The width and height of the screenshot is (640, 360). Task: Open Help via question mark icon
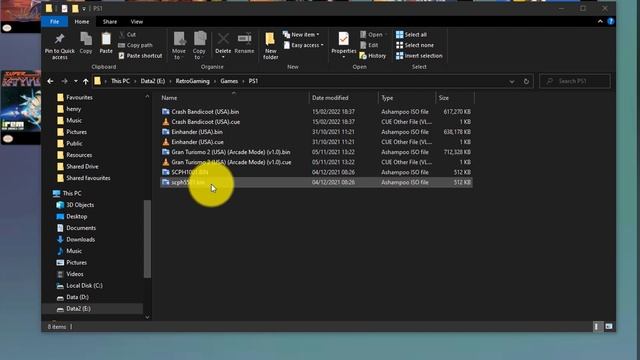[x=611, y=22]
